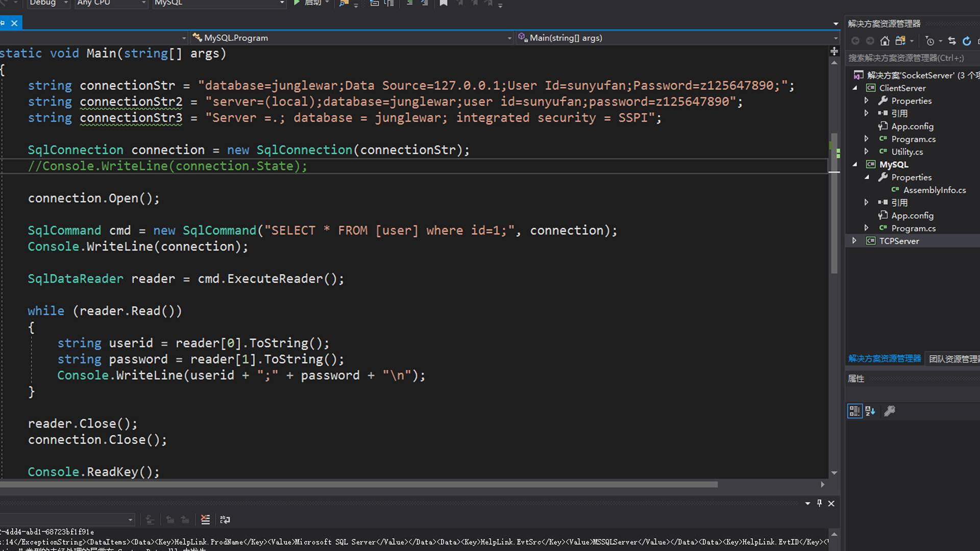Viewport: 980px width, 551px height.
Task: Close the output panel
Action: pyautogui.click(x=831, y=503)
